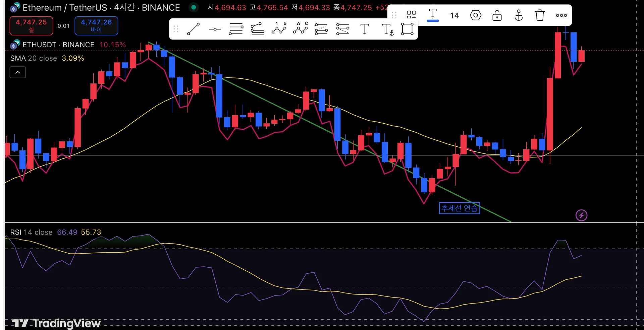Select the Elliott 1-5 wave tool
644x330 pixels.
[x=279, y=28]
